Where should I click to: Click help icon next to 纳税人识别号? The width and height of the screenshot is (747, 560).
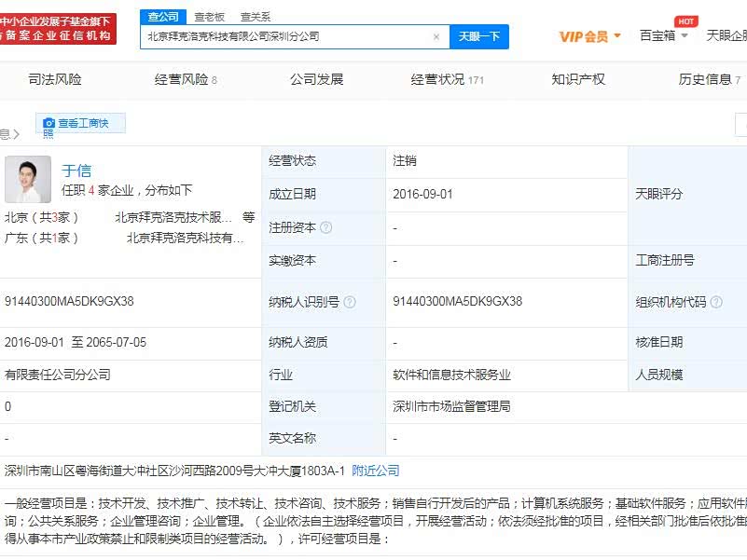pos(349,302)
